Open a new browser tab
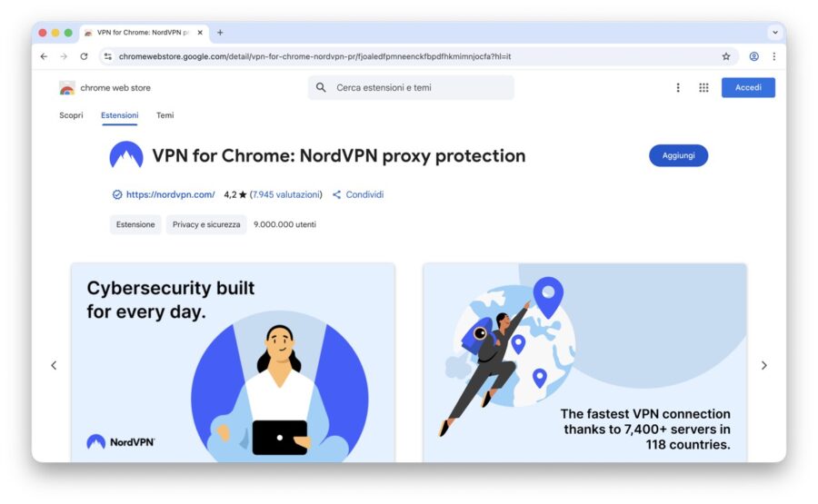 pos(220,33)
